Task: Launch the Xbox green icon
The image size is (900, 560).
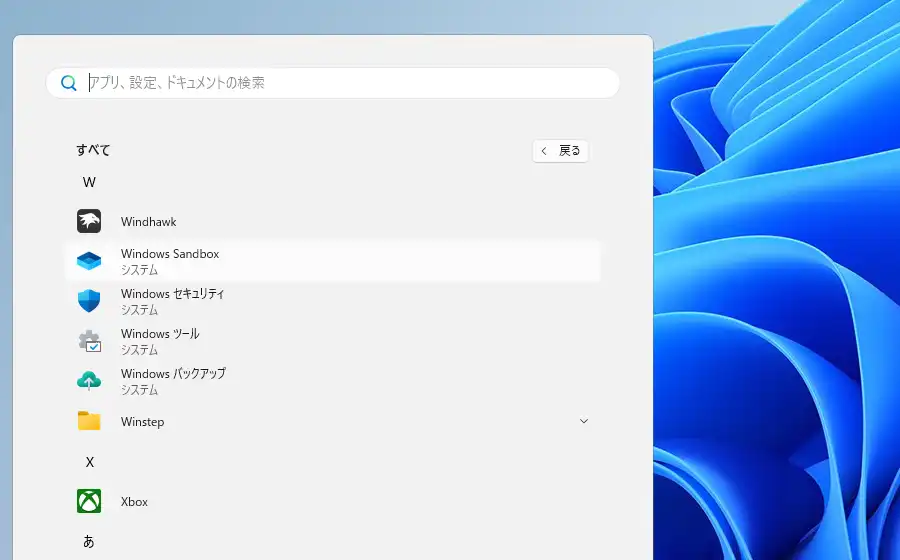Action: (x=89, y=501)
